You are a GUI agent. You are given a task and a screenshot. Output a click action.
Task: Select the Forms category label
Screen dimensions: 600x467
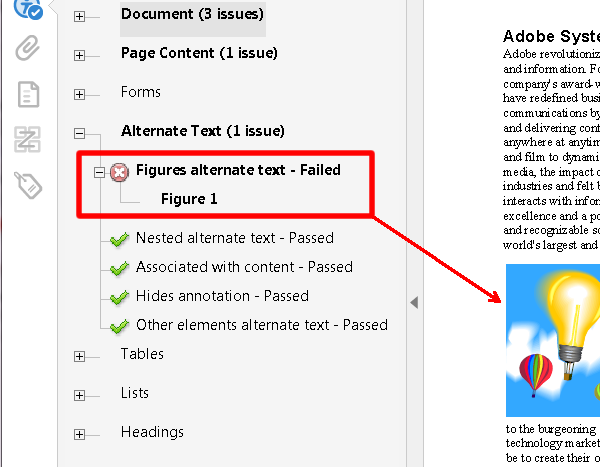(x=140, y=92)
